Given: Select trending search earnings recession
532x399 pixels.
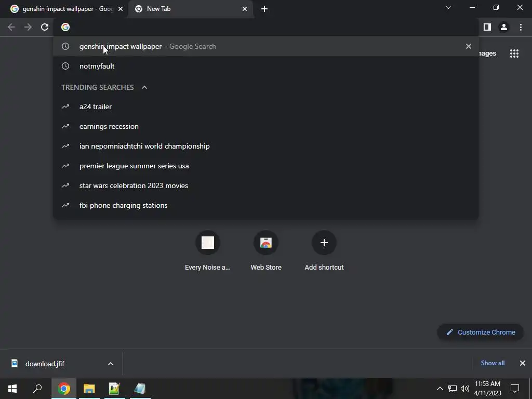Looking at the screenshot, I should click(x=266, y=127).
